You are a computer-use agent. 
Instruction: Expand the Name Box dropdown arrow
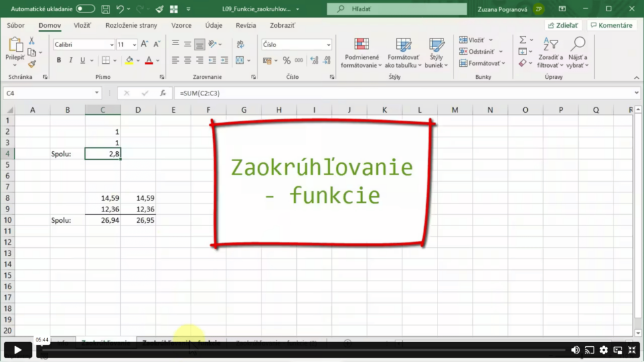point(98,93)
